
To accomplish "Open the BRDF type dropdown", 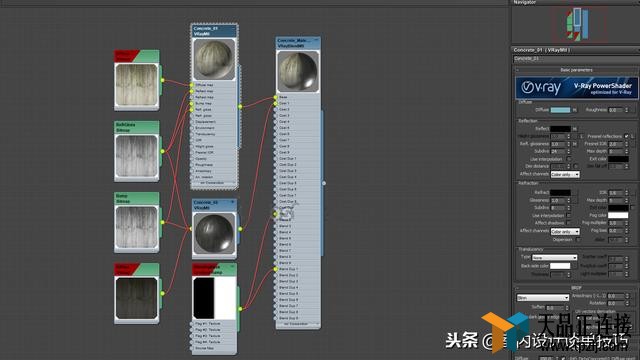I will click(542, 298).
